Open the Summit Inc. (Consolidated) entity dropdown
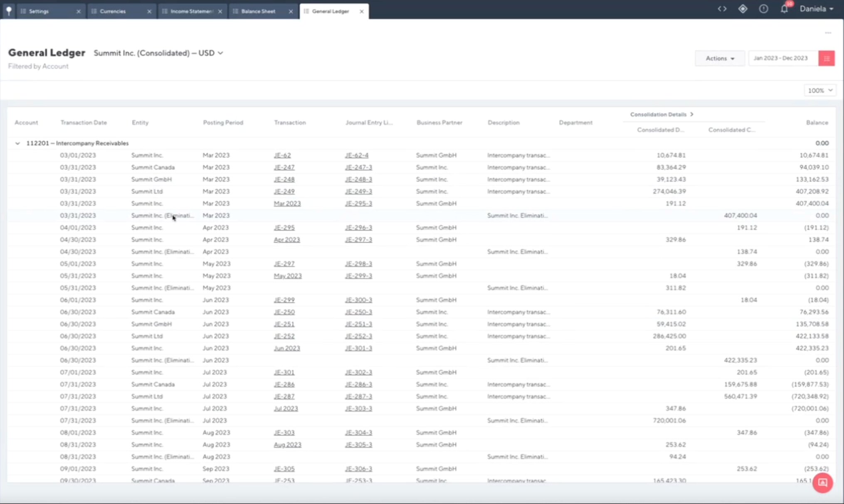Screen dimensions: 844x504 (158, 53)
